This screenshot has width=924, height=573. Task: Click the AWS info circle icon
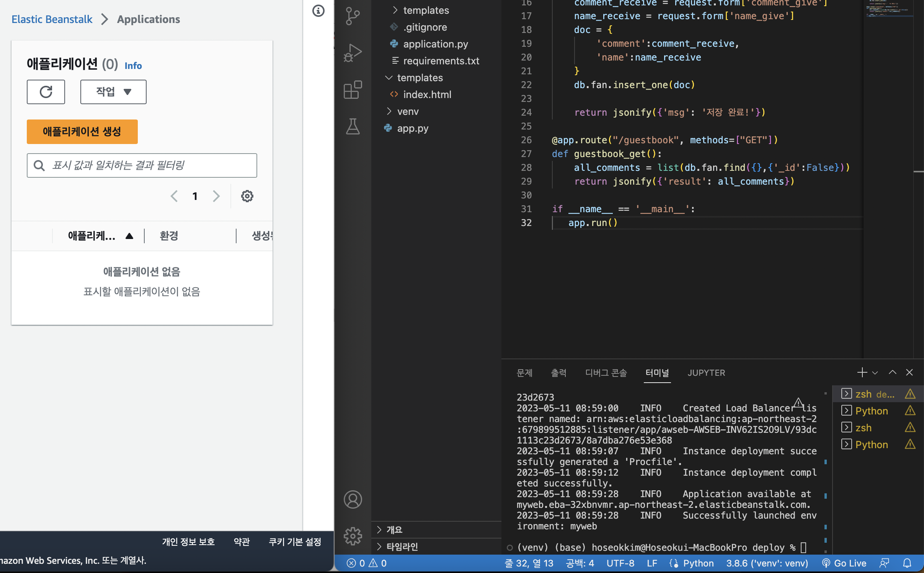[318, 11]
